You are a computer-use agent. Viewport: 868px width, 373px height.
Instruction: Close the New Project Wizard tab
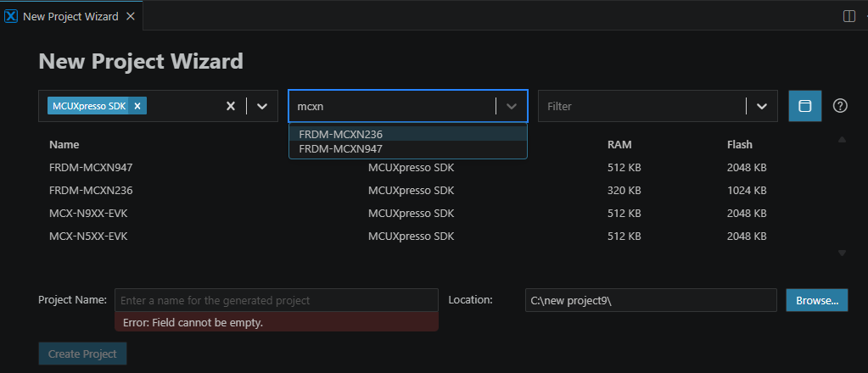coord(131,16)
